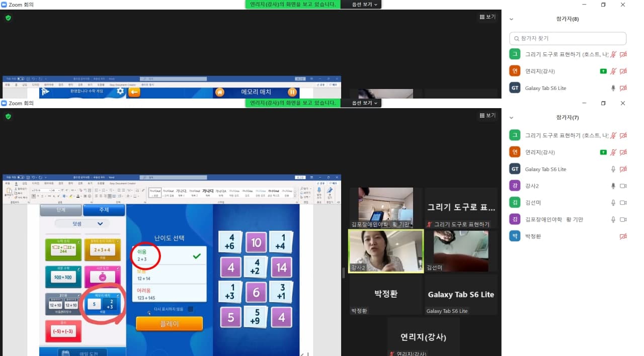Flip the purple 5 memory card
The image size is (644, 356).
230,317
